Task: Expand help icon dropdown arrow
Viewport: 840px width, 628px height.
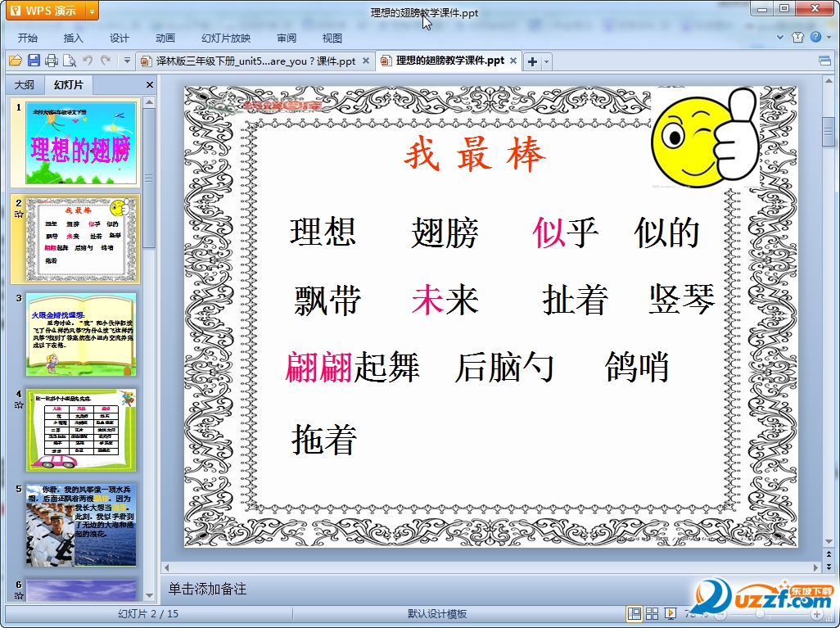Action: coord(829,37)
